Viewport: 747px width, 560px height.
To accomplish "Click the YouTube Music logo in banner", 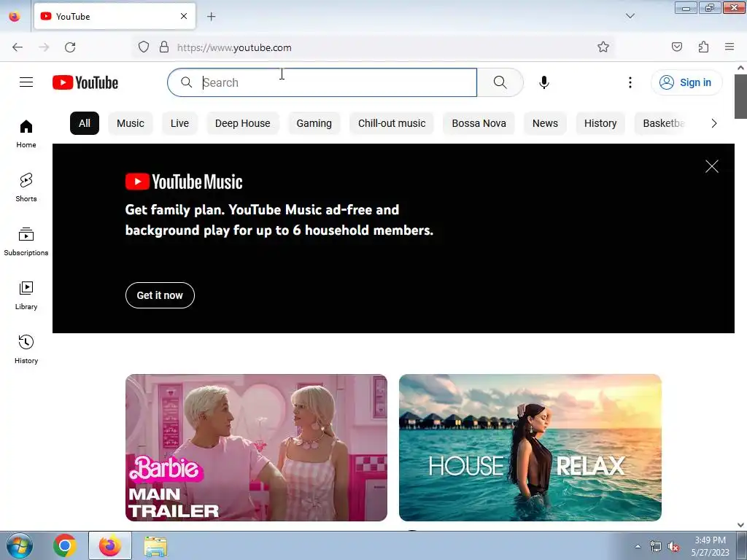I will pos(184,182).
